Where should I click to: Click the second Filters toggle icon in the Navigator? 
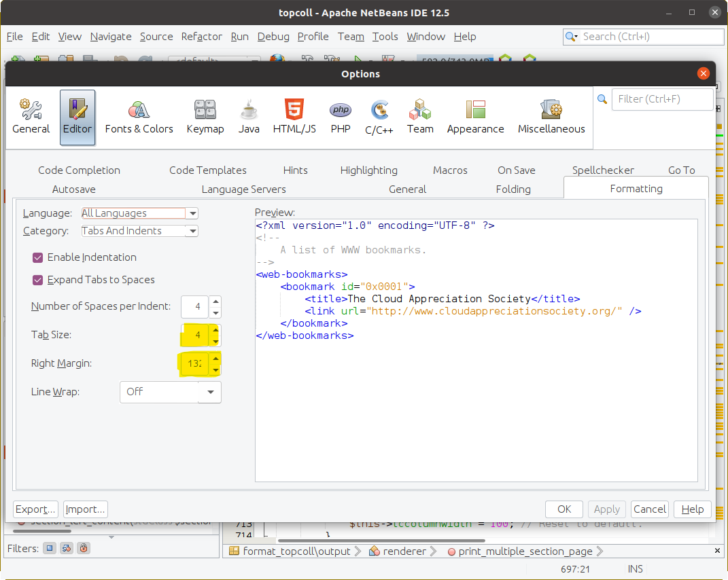coord(67,548)
